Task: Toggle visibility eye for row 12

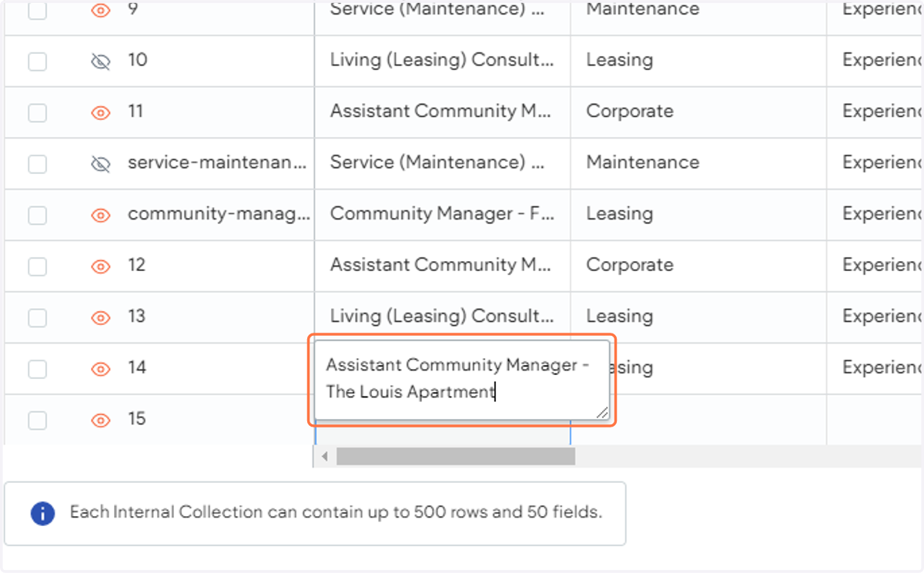Action: coord(101,266)
